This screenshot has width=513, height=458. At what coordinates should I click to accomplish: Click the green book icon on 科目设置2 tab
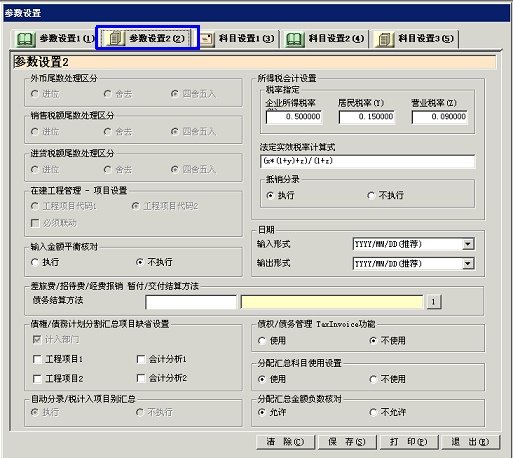pyautogui.click(x=295, y=39)
